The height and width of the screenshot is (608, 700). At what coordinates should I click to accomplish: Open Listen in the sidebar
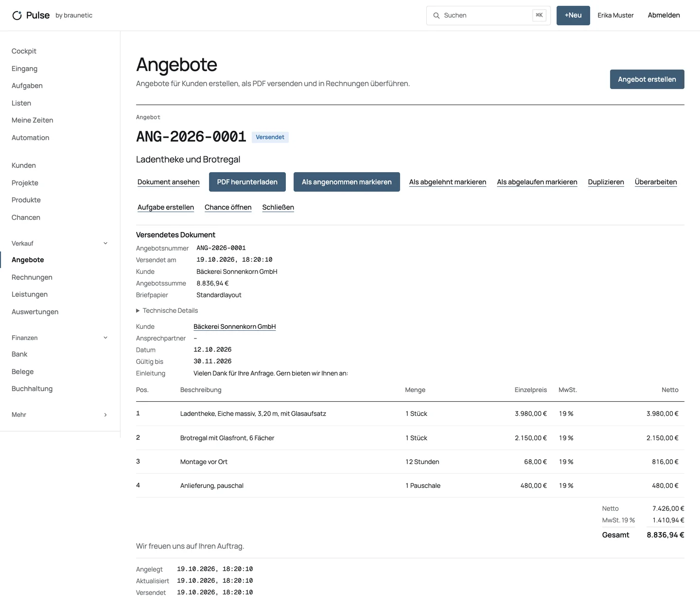[21, 103]
